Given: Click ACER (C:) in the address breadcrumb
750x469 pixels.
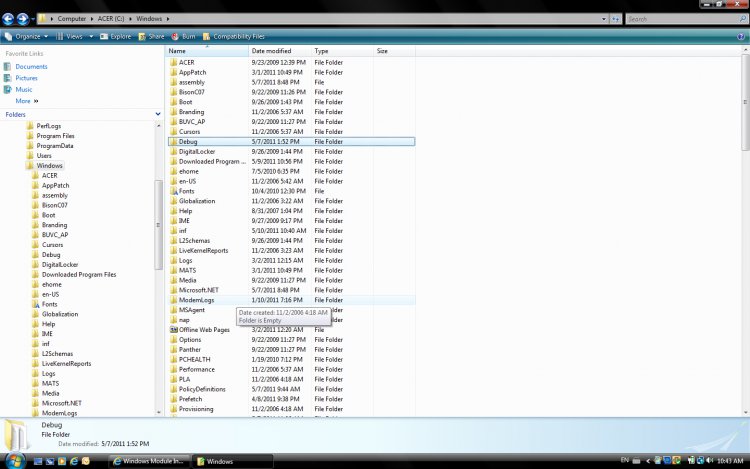Looking at the screenshot, I should click(x=110, y=19).
